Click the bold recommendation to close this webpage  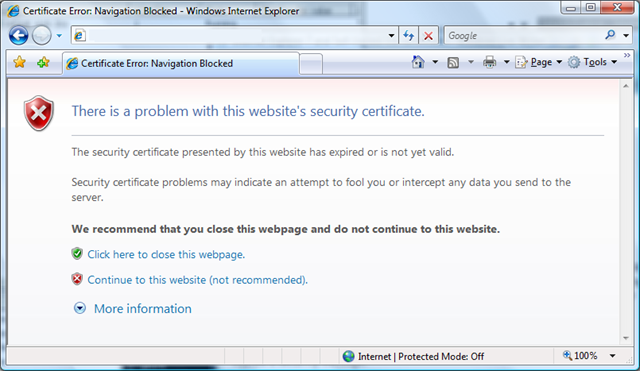tap(286, 229)
